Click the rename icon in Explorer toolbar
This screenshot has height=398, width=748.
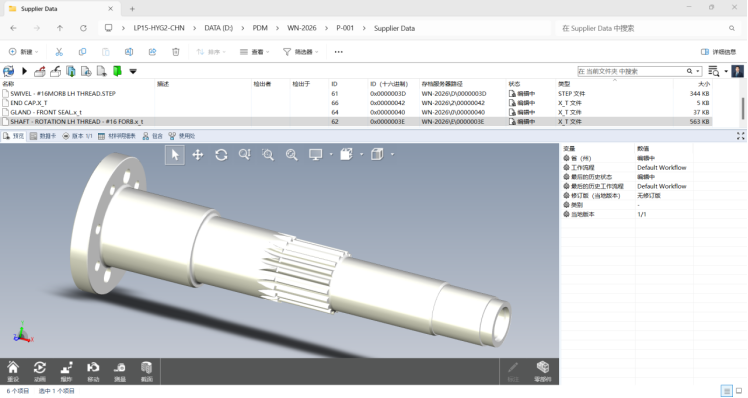(x=129, y=52)
